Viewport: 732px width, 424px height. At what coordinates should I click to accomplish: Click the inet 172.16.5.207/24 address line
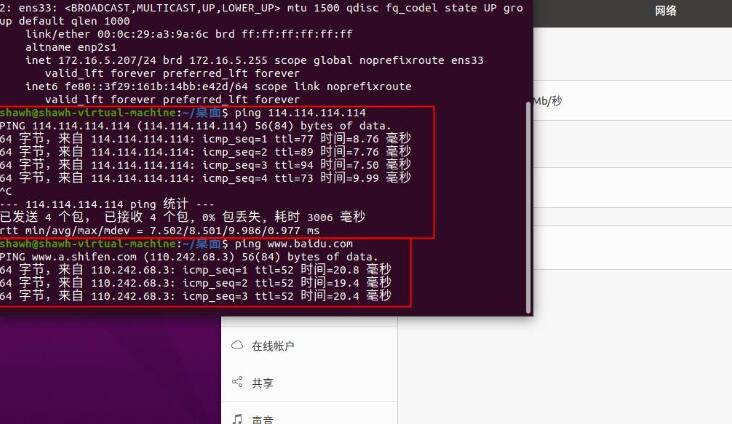254,60
